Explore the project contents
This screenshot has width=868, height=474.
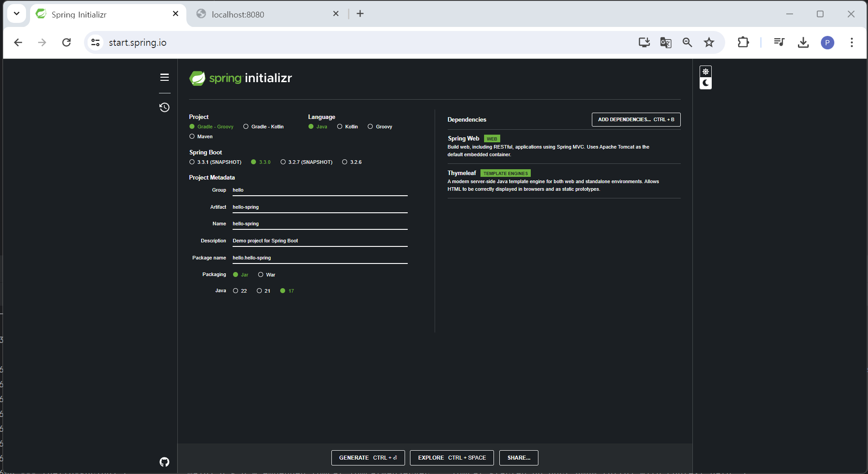click(452, 458)
